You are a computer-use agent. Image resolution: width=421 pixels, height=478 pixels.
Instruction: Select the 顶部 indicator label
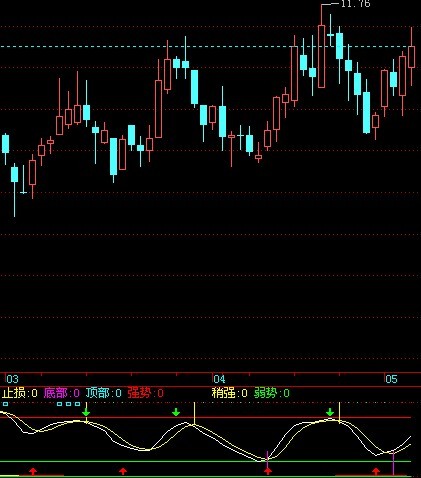[x=97, y=393]
